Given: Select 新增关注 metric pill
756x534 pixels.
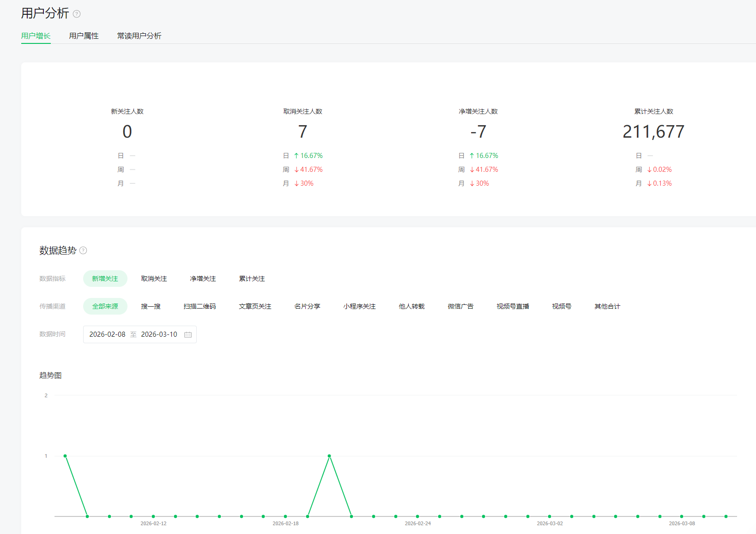Looking at the screenshot, I should tap(105, 279).
